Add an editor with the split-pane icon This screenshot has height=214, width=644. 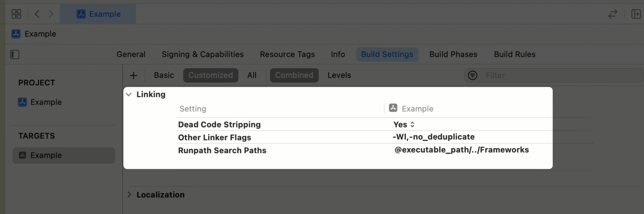[636, 14]
